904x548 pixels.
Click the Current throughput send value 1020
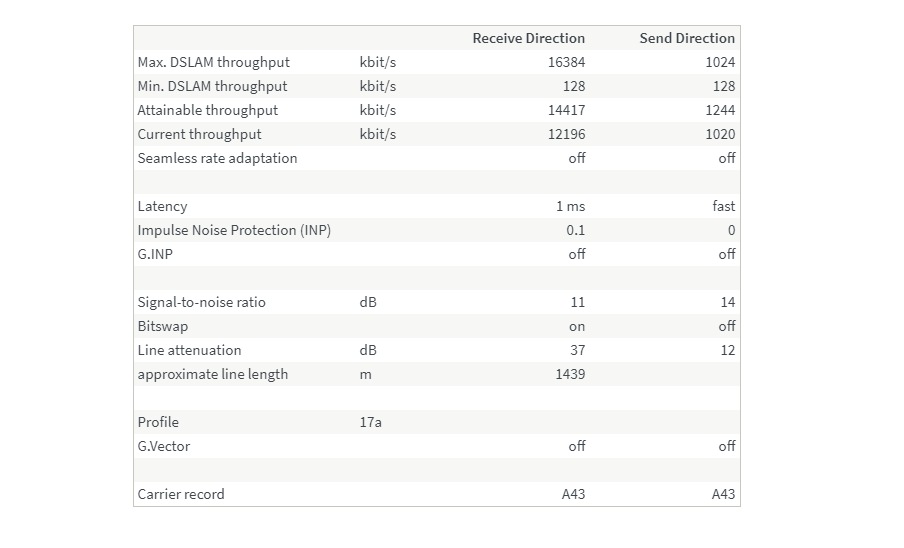click(x=720, y=134)
